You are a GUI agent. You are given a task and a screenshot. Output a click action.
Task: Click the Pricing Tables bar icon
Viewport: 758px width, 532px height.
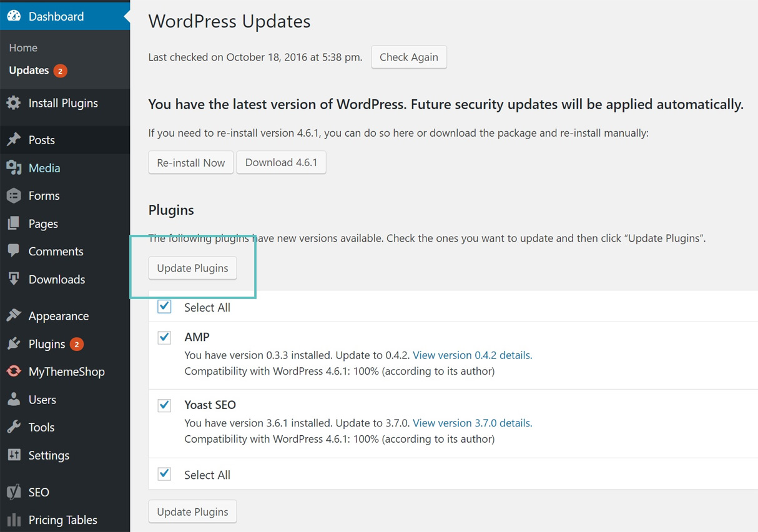coord(14,520)
